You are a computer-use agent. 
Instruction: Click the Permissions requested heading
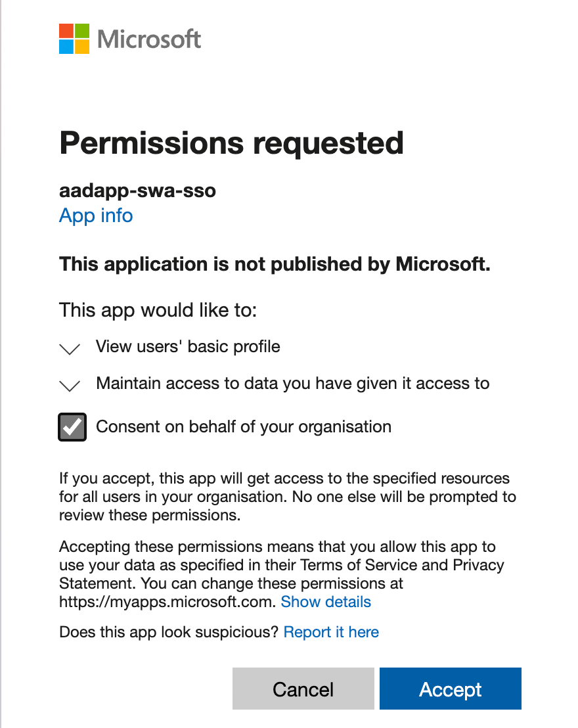click(232, 143)
